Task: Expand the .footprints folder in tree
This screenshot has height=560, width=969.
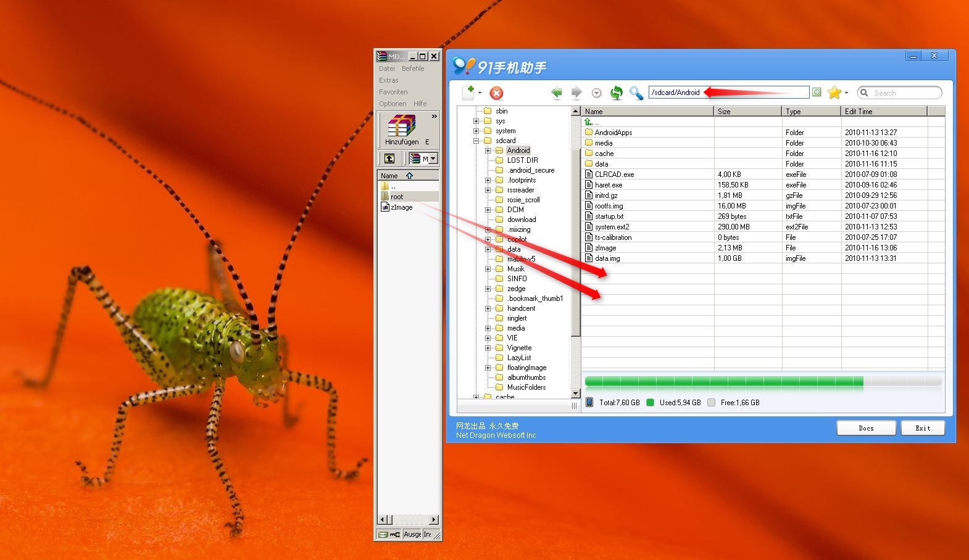Action: (488, 180)
